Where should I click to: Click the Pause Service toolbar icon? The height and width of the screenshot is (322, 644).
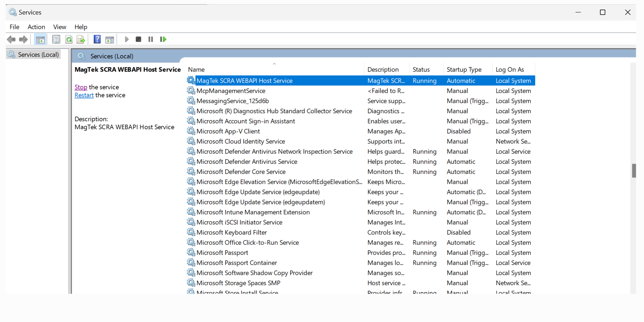[151, 39]
